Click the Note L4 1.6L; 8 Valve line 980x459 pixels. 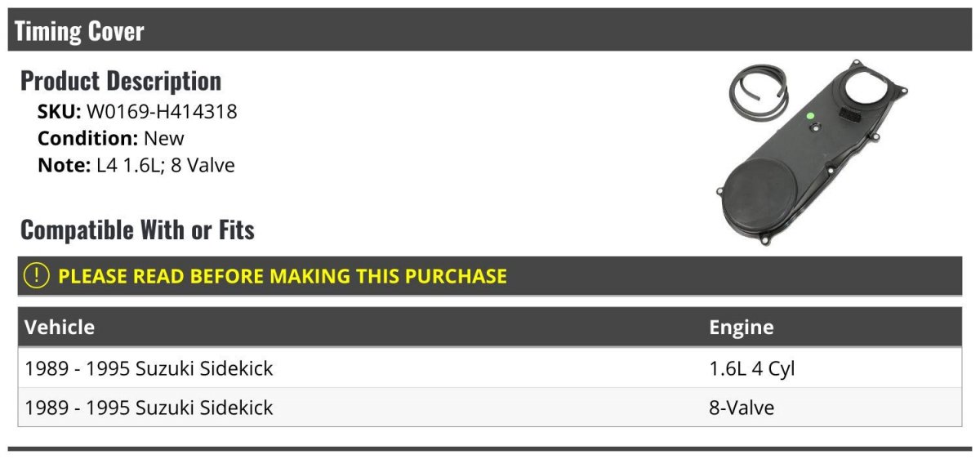tap(136, 165)
